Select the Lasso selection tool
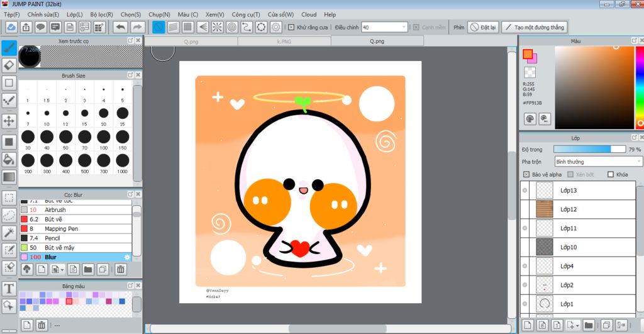644x334 pixels. click(9, 215)
